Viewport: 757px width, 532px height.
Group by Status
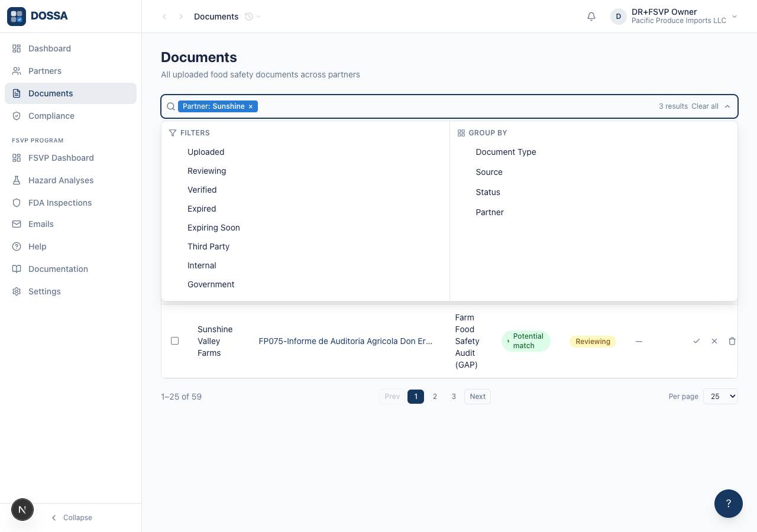point(488,192)
